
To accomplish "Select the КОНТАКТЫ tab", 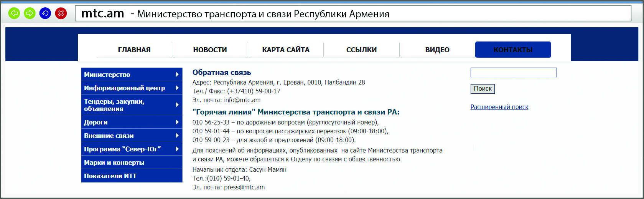I will point(513,50).
